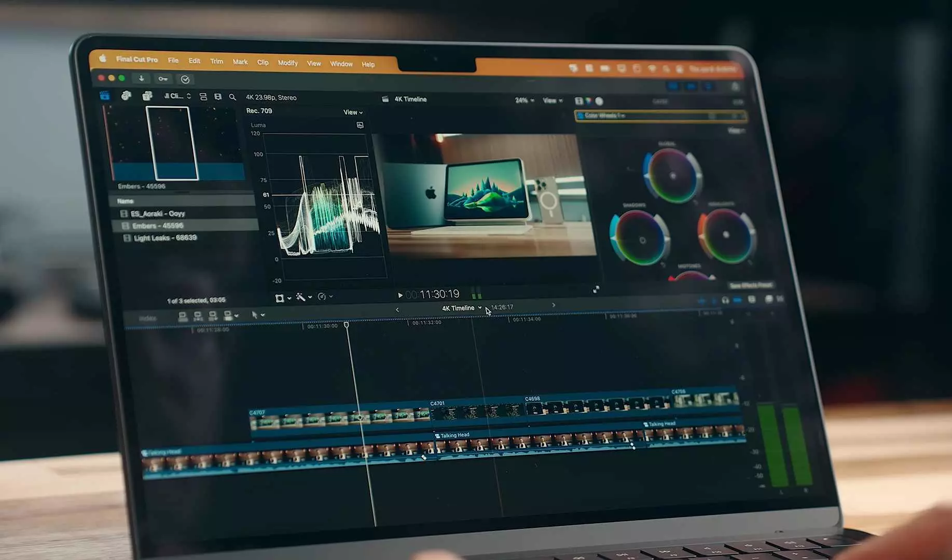Click the Keyword Editor key icon
This screenshot has height=560, width=952.
click(163, 79)
